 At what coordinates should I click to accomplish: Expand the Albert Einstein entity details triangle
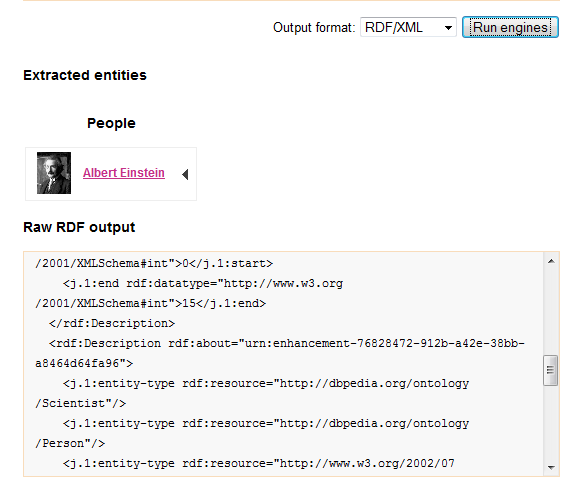click(x=185, y=174)
